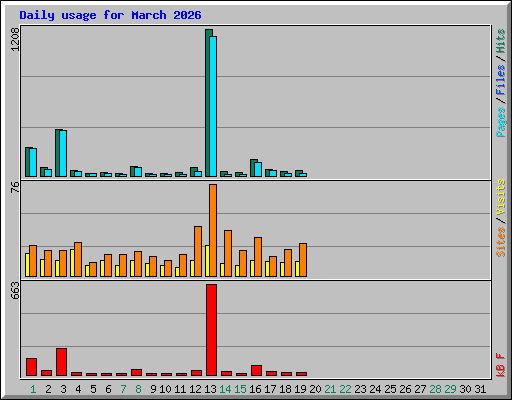Click the red KB bar for day 16

tap(256, 371)
